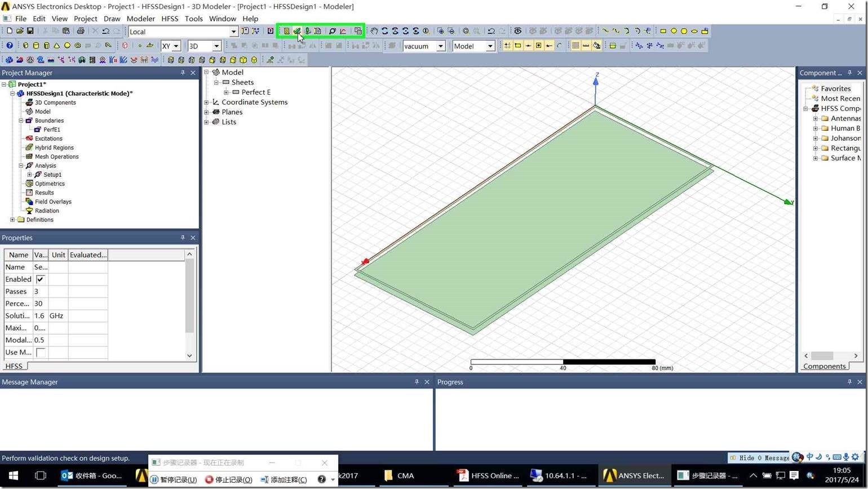Click the Properties panel vertical scrollbar
Image resolution: width=868 pixels, height=489 pixels.
pyautogui.click(x=189, y=296)
